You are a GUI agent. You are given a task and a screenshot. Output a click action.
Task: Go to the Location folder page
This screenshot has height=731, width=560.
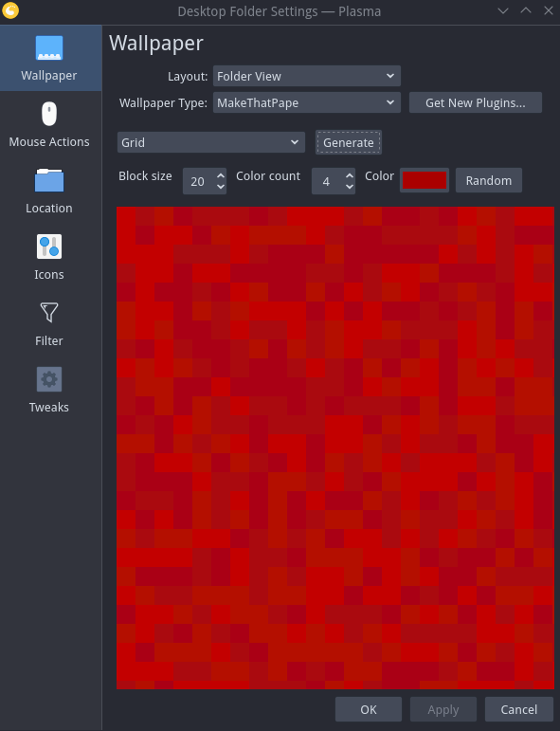tap(51, 191)
